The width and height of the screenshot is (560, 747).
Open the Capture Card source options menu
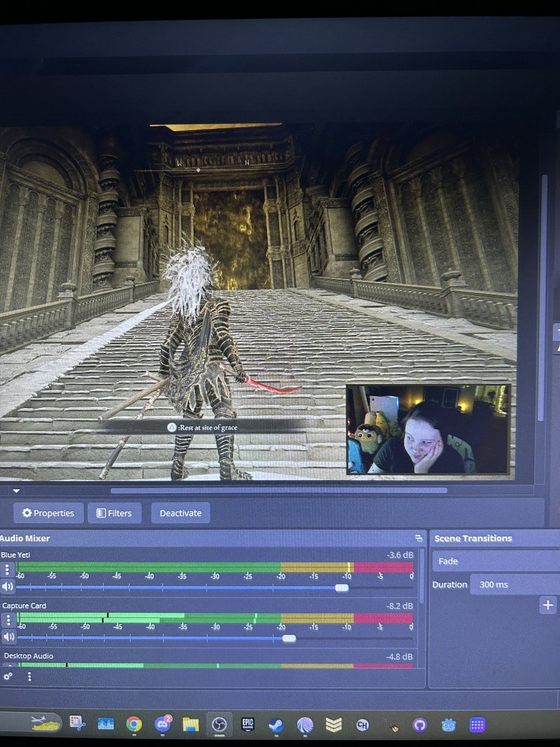[8, 620]
